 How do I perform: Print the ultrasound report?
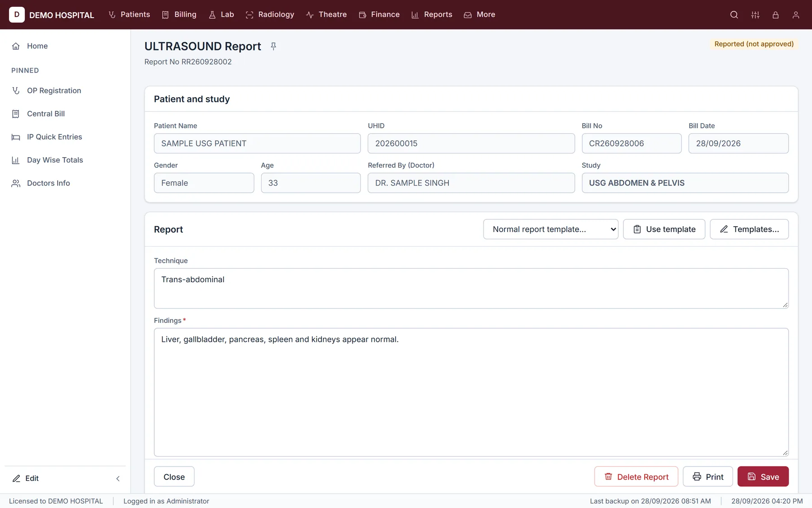[x=708, y=477]
